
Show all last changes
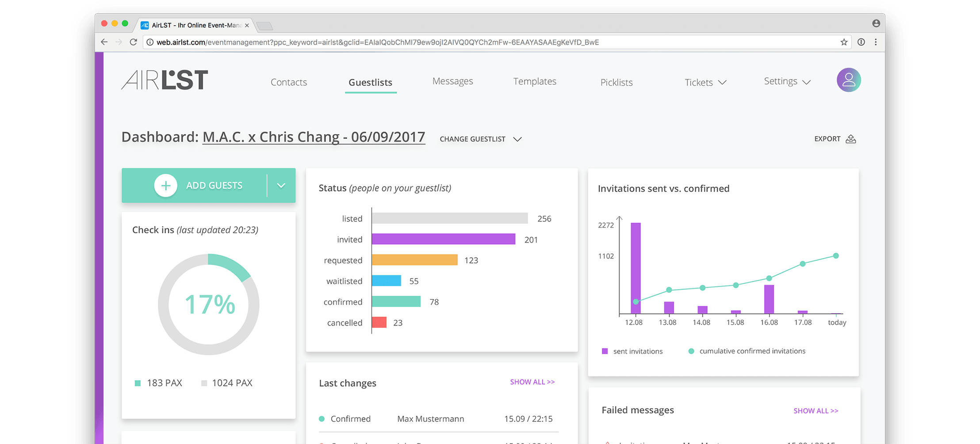point(532,382)
